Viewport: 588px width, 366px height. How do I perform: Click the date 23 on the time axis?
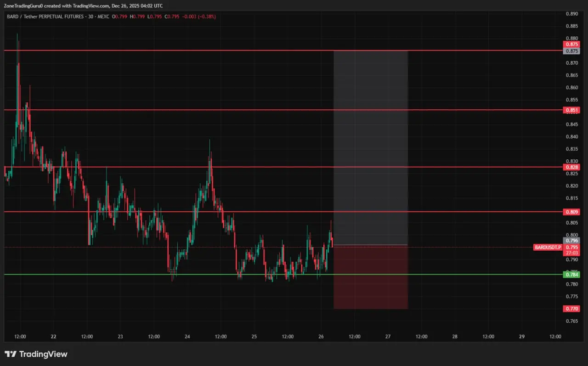(120, 337)
